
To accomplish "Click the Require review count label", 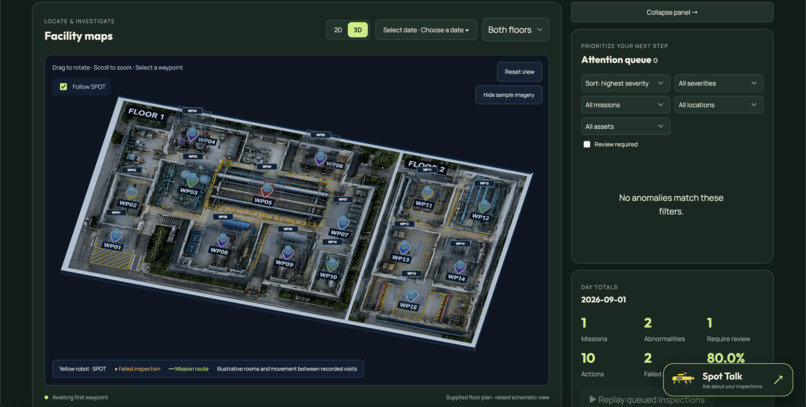I will pos(728,339).
